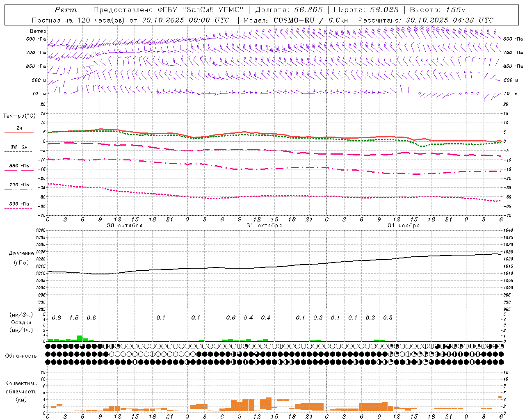Click the "500 м" wind level label on left

(39, 80)
